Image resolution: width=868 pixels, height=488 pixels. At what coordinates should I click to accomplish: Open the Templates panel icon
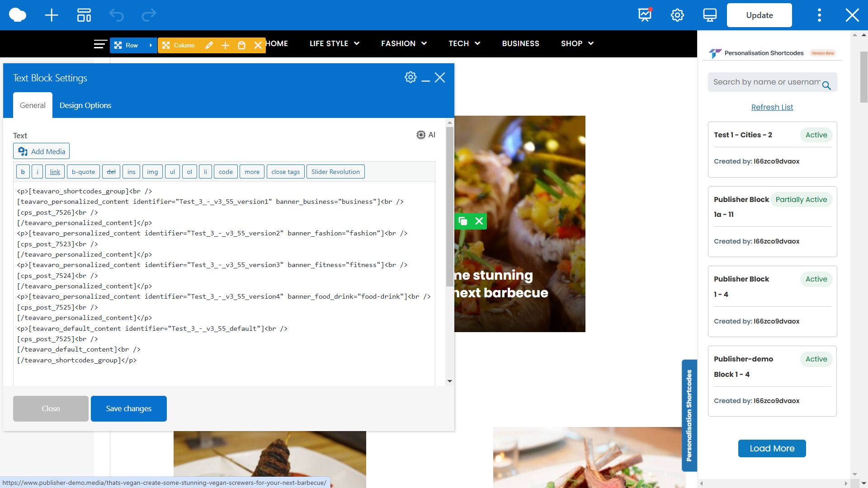84,15
